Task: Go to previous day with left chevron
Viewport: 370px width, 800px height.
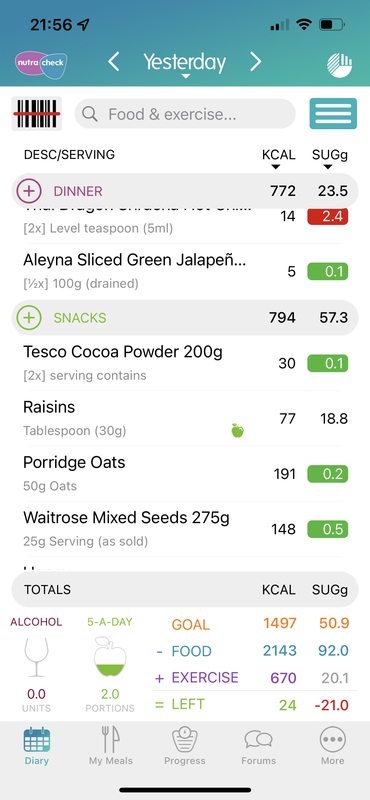Action: (x=114, y=62)
